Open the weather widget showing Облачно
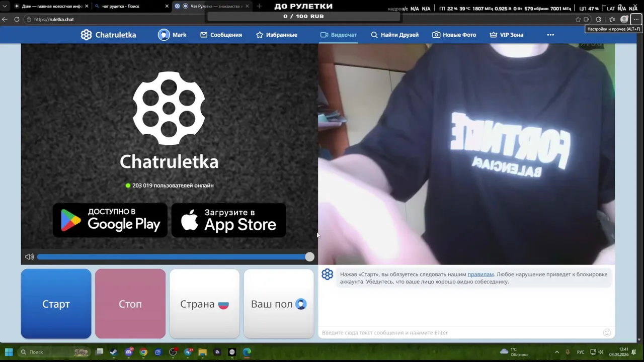The height and width of the screenshot is (362, 644). (x=514, y=352)
